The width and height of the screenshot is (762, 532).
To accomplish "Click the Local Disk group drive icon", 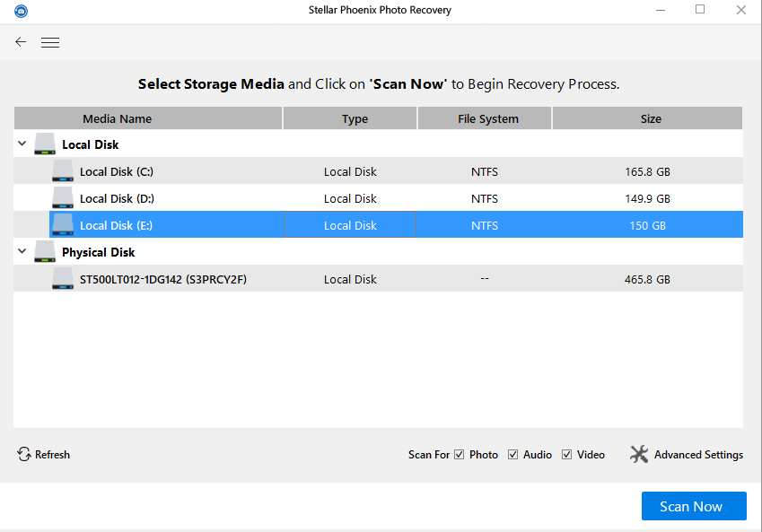I will click(x=45, y=144).
